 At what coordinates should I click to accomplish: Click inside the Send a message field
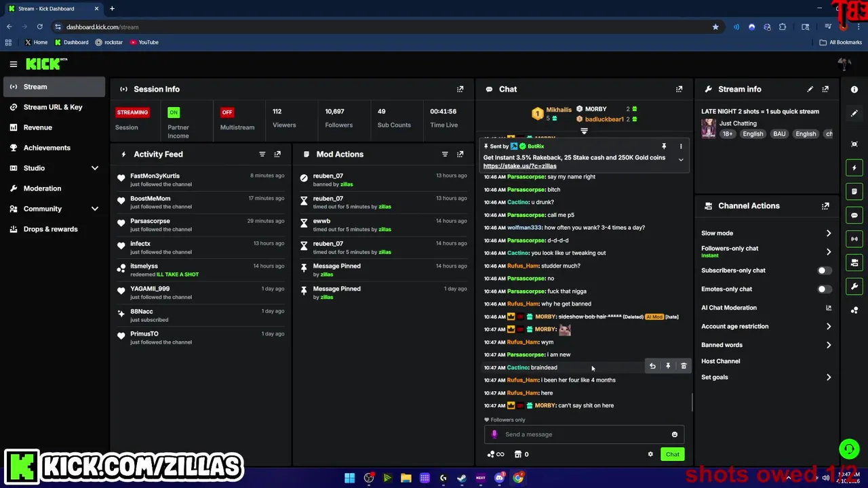coord(583,434)
